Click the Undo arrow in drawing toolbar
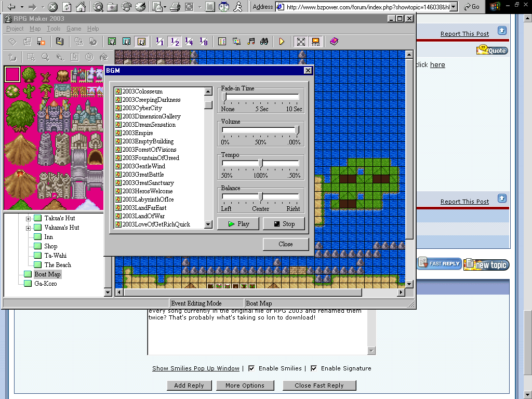This screenshot has height=399, width=532. pyautogui.click(x=12, y=57)
